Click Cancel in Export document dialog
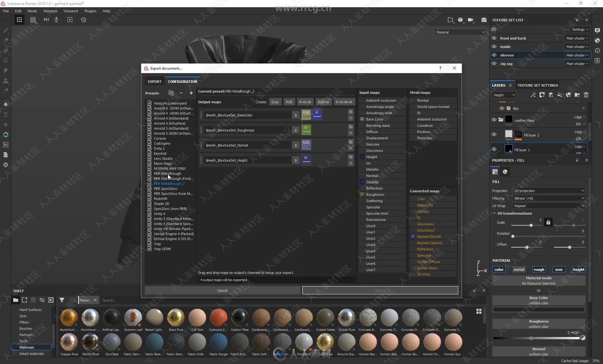The image size is (603, 364). [x=222, y=291]
